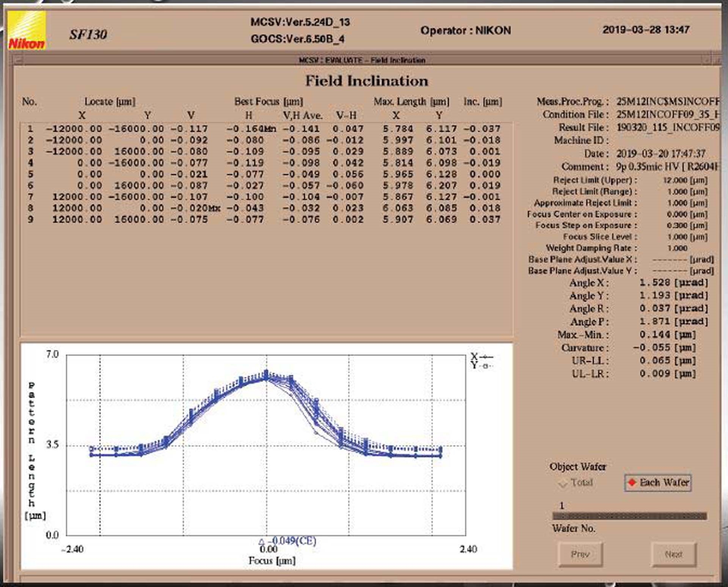The height and width of the screenshot is (587, 728).
Task: Click the 2019-03-28 13:47 timestamp
Action: click(646, 30)
